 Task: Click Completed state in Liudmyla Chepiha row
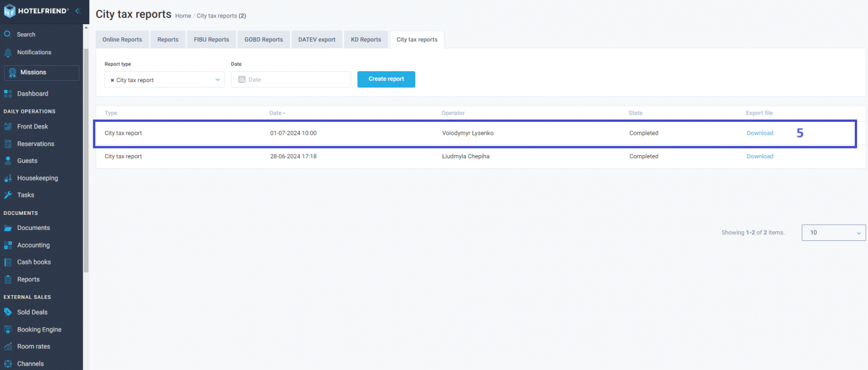(644, 156)
